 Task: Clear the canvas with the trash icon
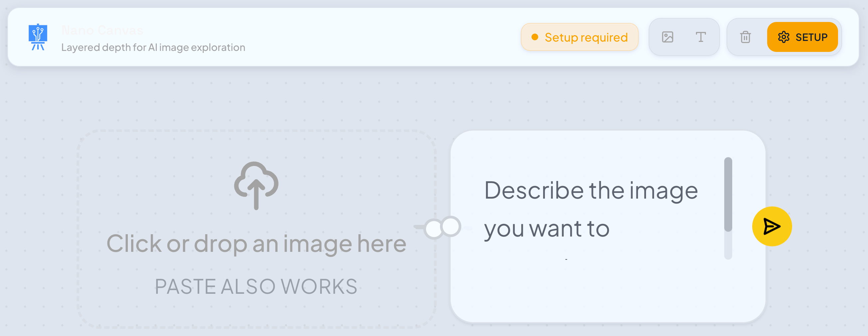[745, 37]
